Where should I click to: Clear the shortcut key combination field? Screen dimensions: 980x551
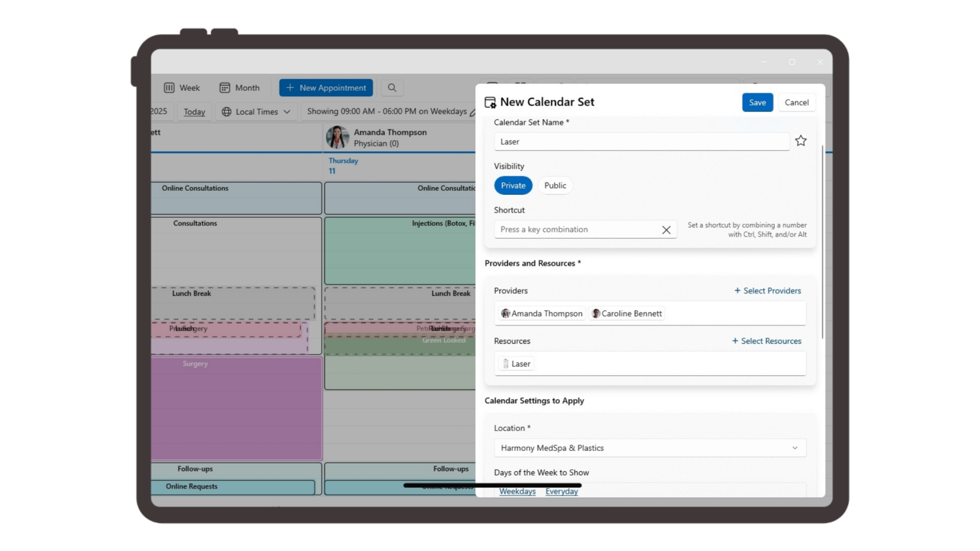pyautogui.click(x=666, y=230)
